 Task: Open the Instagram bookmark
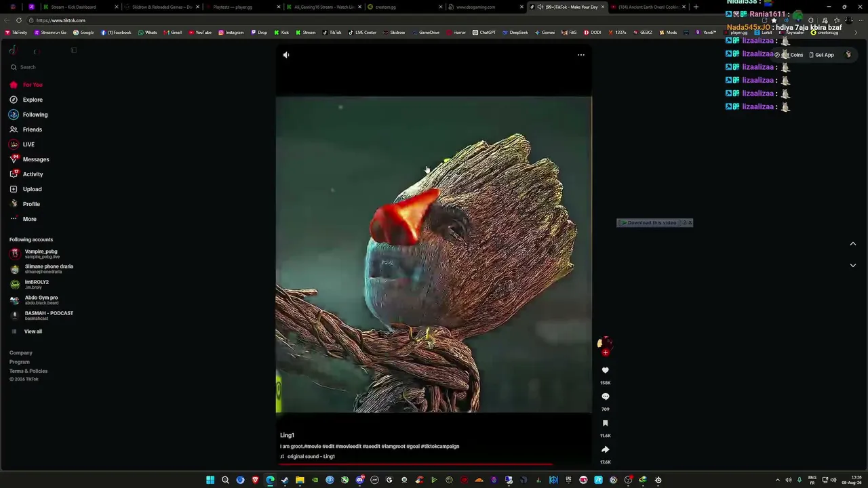231,33
